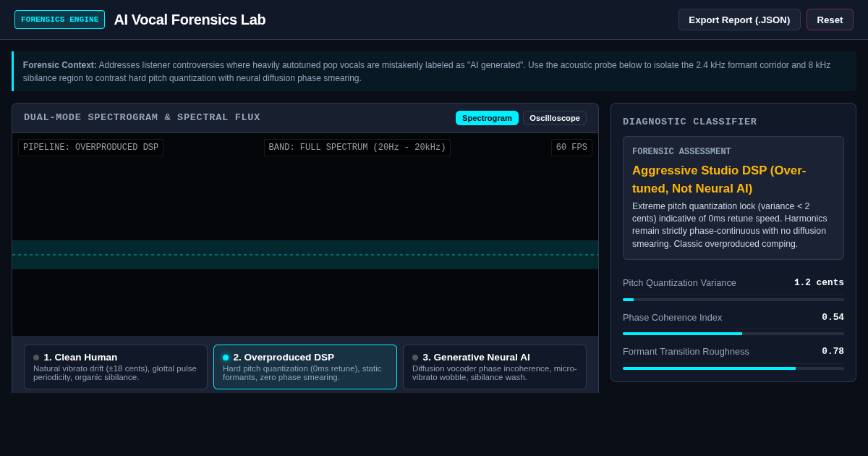Viewport: 868px width, 456px height.
Task: Click the Forensic Context description text
Action: pyautogui.click(x=434, y=72)
